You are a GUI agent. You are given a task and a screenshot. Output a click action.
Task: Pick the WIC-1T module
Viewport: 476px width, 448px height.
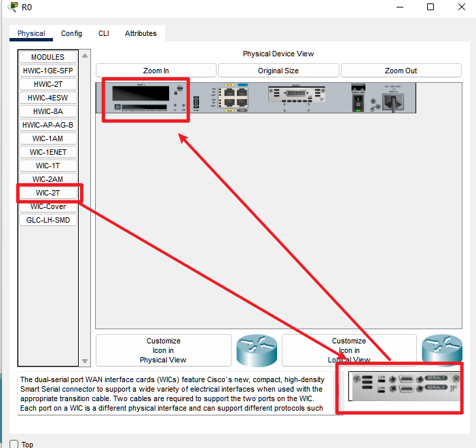[48, 166]
